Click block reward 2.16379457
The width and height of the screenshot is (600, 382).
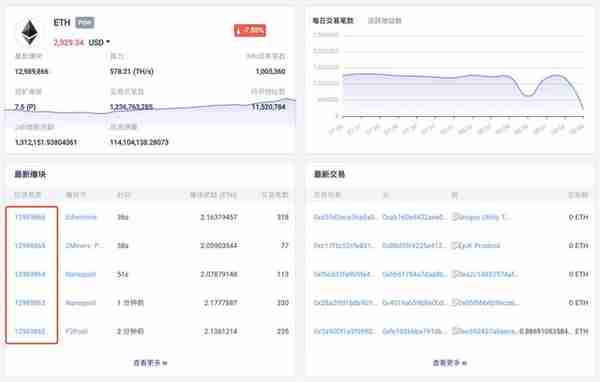click(219, 217)
